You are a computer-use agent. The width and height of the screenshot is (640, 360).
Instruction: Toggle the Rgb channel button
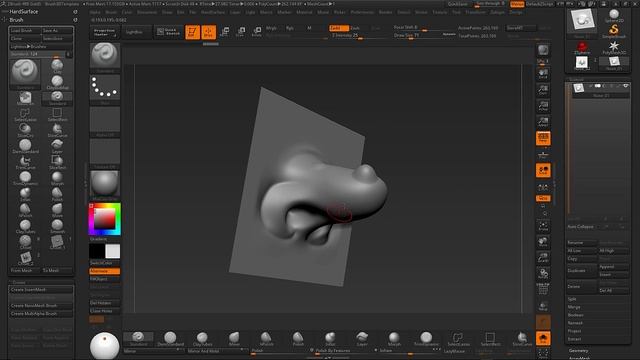[x=290, y=28]
